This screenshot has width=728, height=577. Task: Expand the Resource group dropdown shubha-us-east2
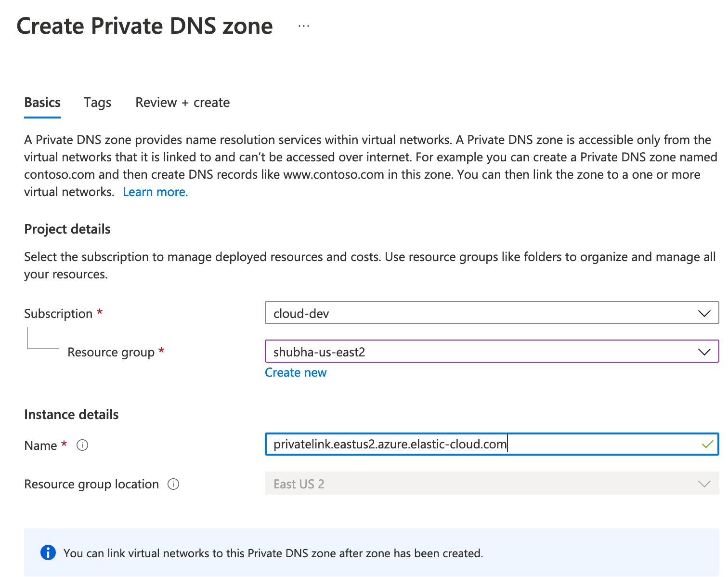[492, 352]
